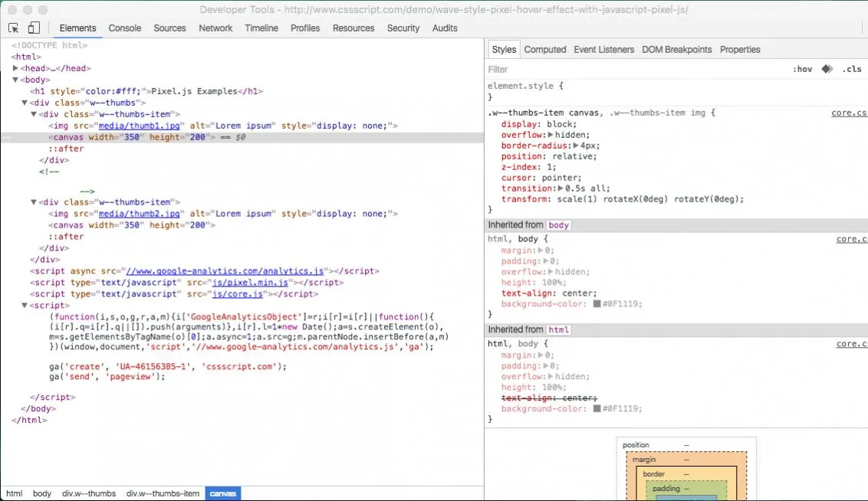
Task: Toggle the .cls class editor button
Action: coord(851,69)
